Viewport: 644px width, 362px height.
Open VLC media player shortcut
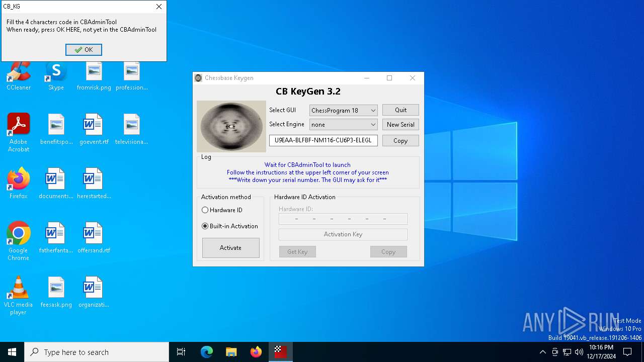pos(19,296)
